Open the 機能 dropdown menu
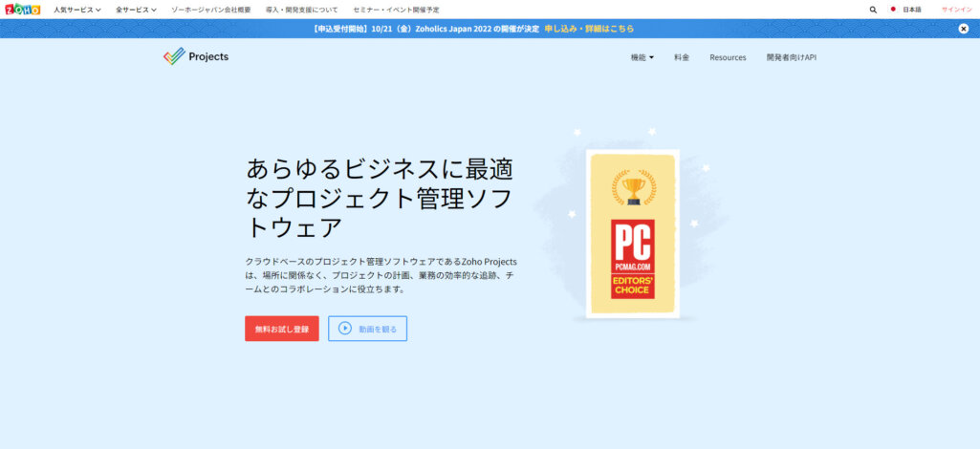Image resolution: width=980 pixels, height=449 pixels. pyautogui.click(x=642, y=57)
